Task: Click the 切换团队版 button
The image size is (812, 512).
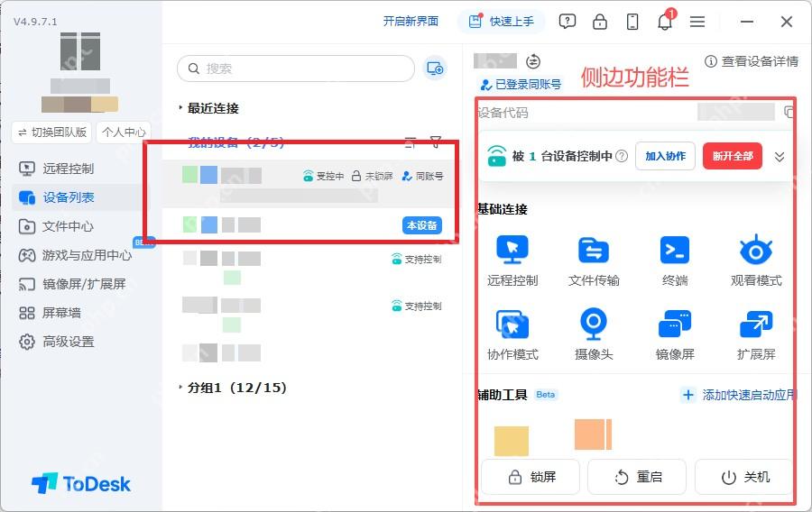Action: pyautogui.click(x=51, y=133)
